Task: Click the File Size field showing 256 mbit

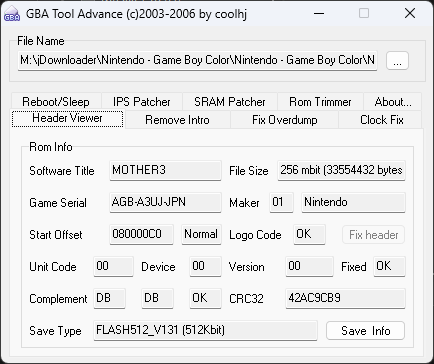Action: tap(341, 171)
